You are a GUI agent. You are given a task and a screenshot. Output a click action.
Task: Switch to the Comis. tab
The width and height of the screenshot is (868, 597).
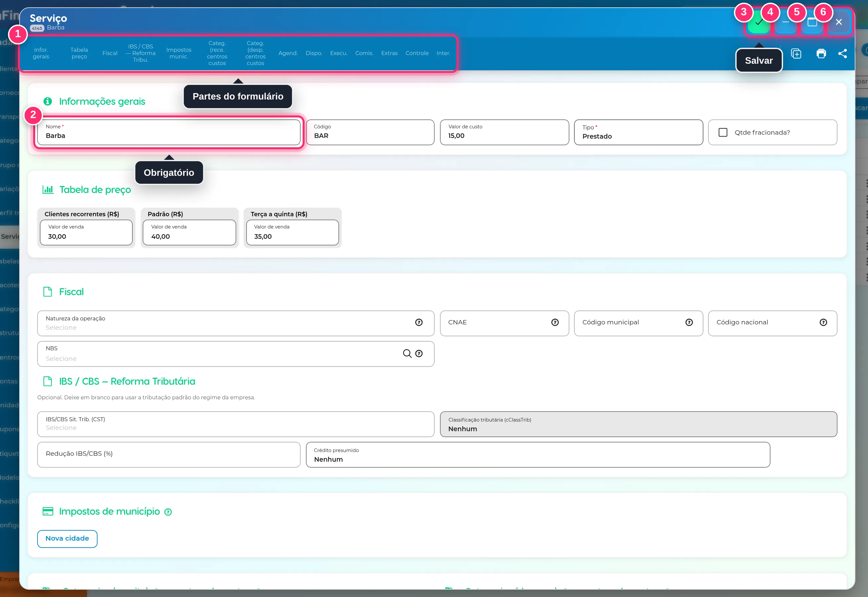364,53
